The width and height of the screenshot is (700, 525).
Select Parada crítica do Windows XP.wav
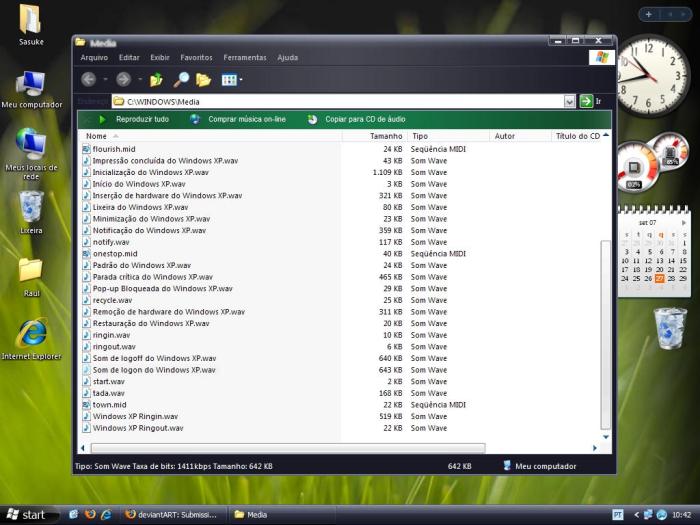click(x=148, y=277)
